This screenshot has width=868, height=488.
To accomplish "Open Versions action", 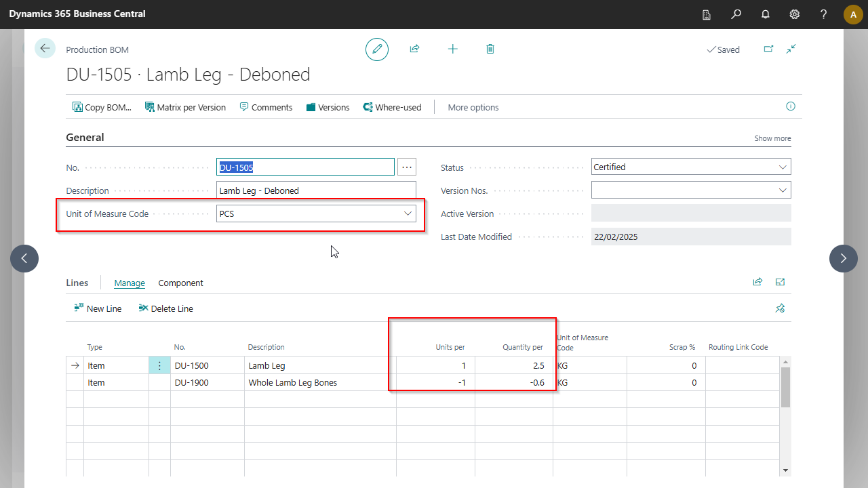I will [x=328, y=107].
